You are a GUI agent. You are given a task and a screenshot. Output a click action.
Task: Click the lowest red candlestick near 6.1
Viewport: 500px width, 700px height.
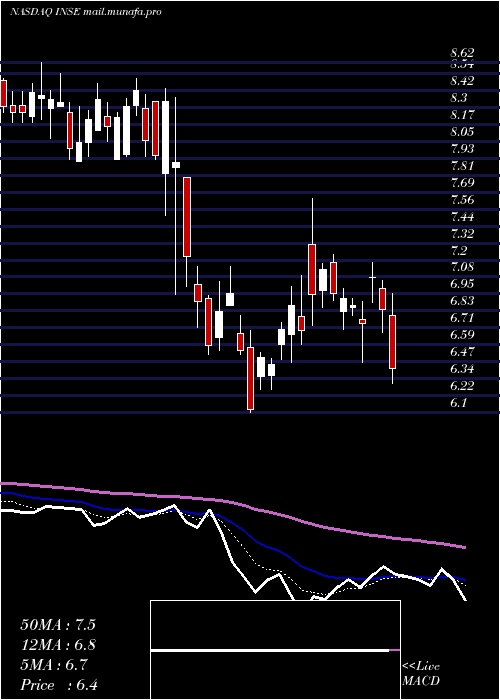click(250, 379)
